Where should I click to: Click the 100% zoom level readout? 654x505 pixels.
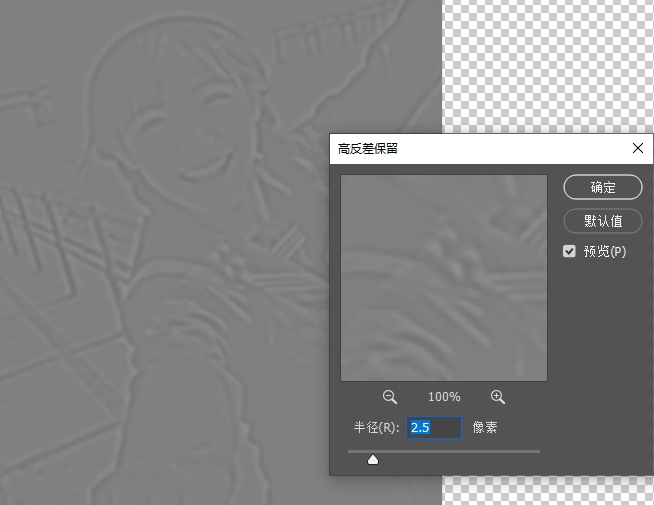(444, 397)
